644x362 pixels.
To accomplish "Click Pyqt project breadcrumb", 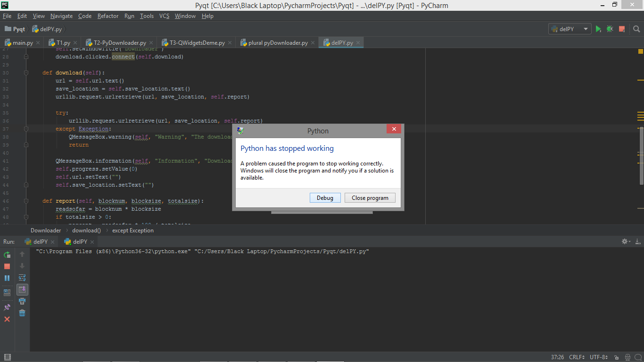I will 15,29.
